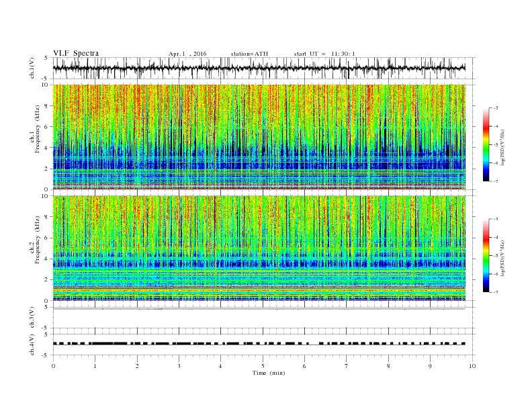
Task: Click the "10" tick on the time axis
Action: (x=472, y=366)
